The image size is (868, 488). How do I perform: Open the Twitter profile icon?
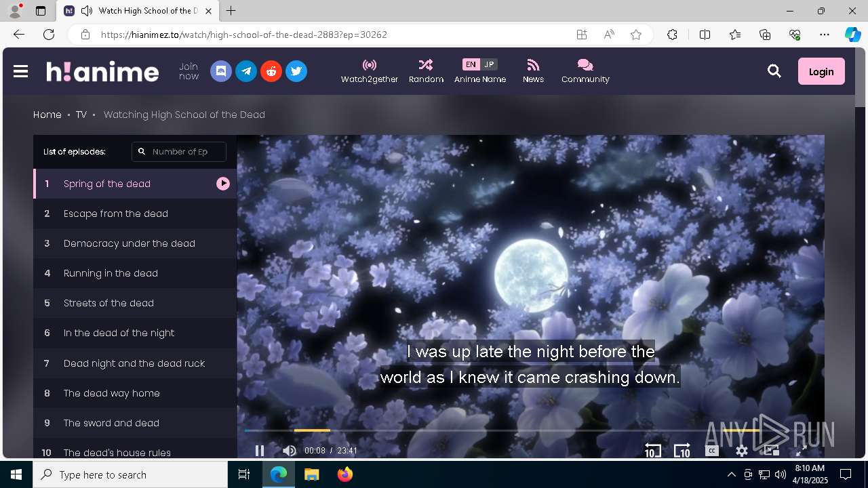[296, 71]
